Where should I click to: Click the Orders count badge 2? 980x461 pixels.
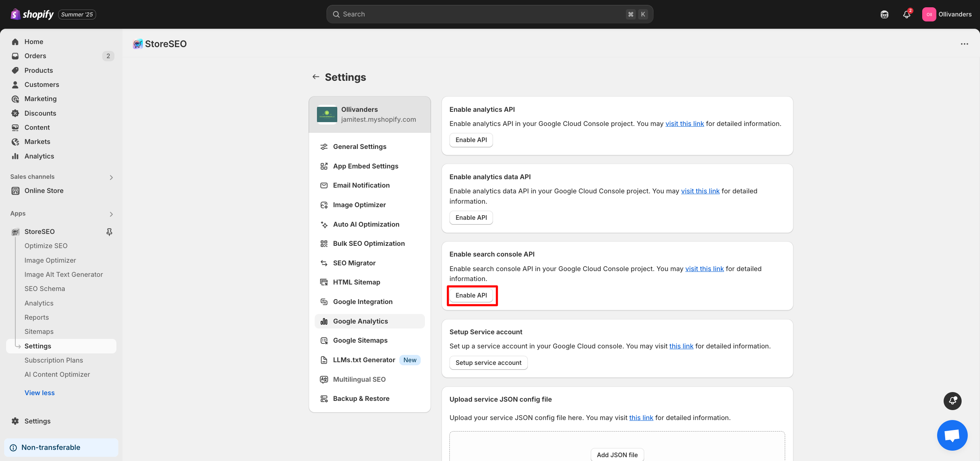tap(108, 56)
